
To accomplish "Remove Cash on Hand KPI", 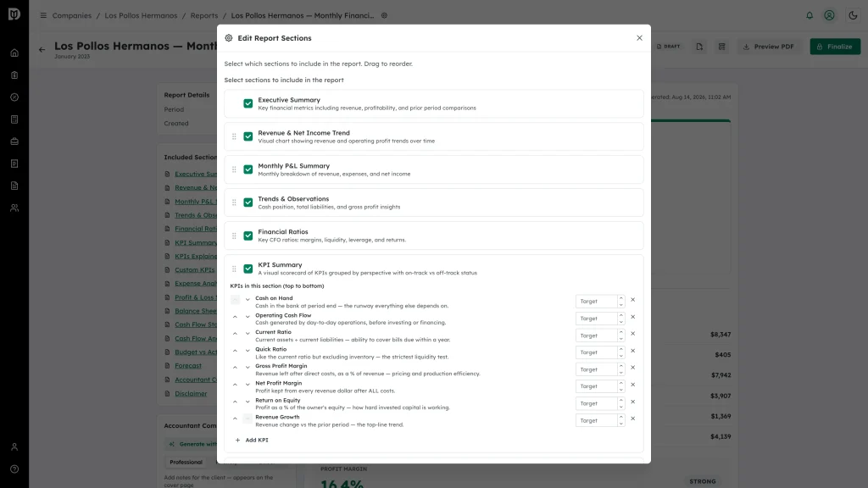I will (632, 300).
